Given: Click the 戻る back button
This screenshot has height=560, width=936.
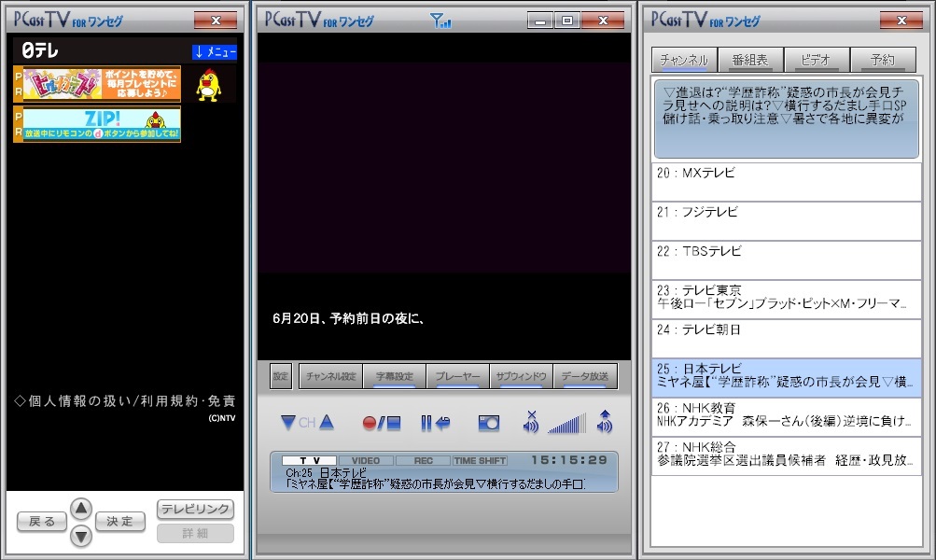Looking at the screenshot, I should (42, 521).
